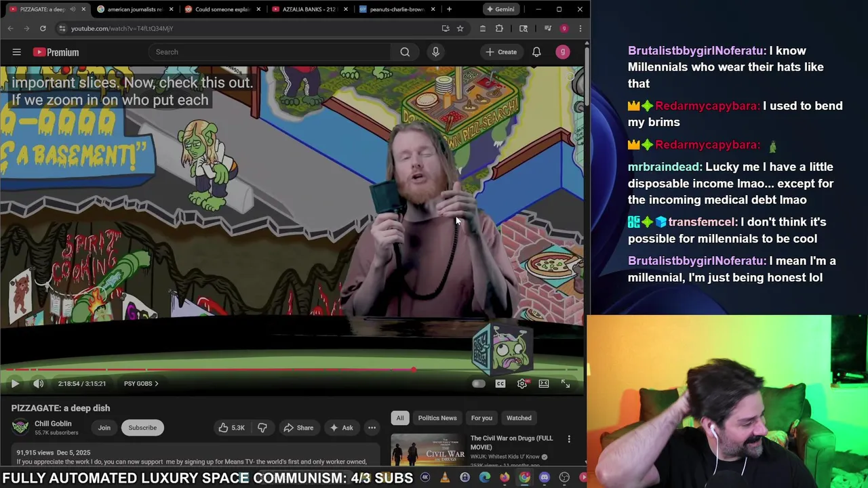
Task: Click the Ask button
Action: click(341, 428)
